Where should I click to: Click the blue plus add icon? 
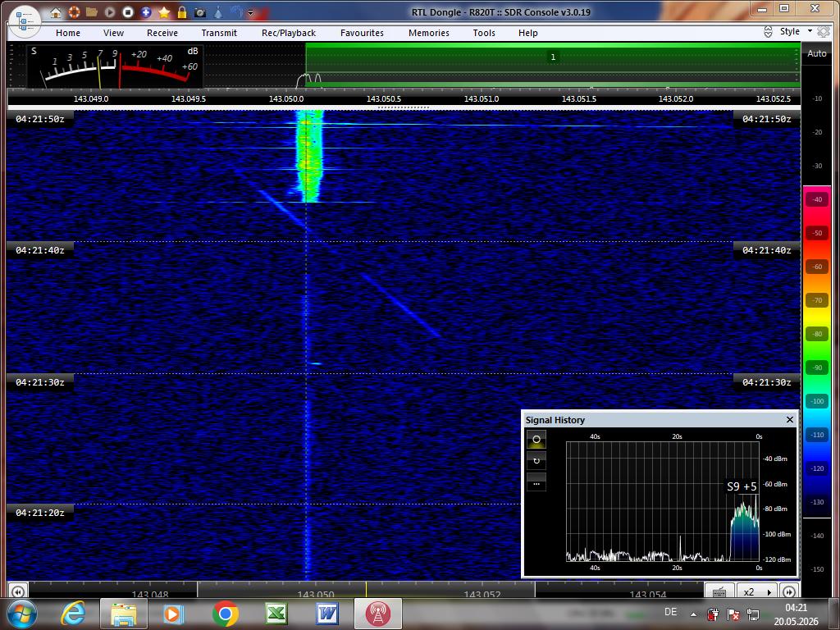146,11
